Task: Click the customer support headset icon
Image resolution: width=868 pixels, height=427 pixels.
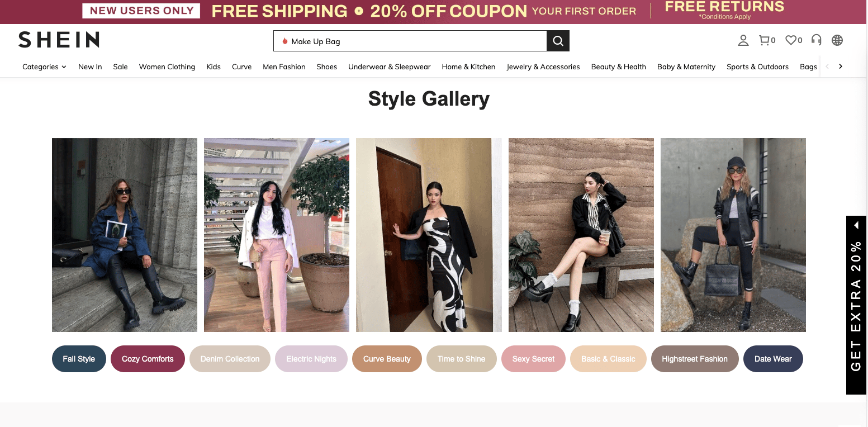Action: tap(817, 40)
